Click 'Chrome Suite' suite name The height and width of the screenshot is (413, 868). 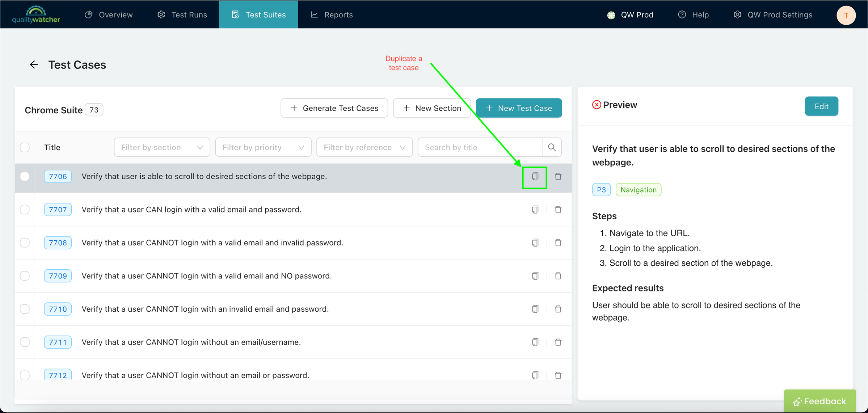pos(54,110)
